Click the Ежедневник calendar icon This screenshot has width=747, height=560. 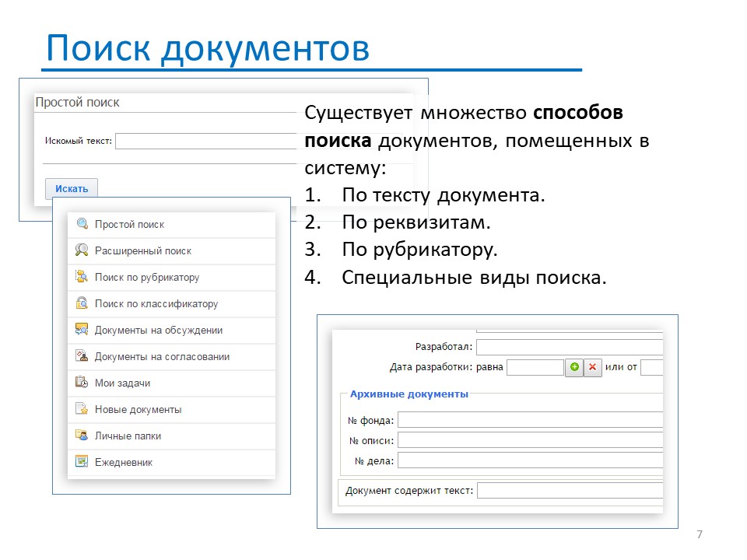pos(82,461)
